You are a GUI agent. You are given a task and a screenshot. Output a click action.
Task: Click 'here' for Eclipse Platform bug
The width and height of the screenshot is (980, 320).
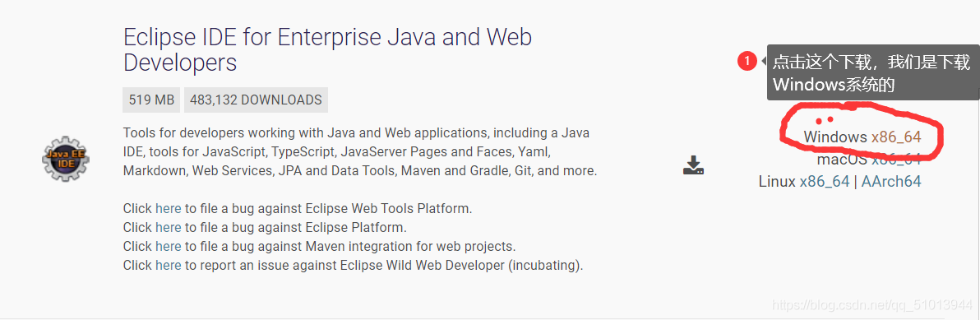[x=168, y=228]
